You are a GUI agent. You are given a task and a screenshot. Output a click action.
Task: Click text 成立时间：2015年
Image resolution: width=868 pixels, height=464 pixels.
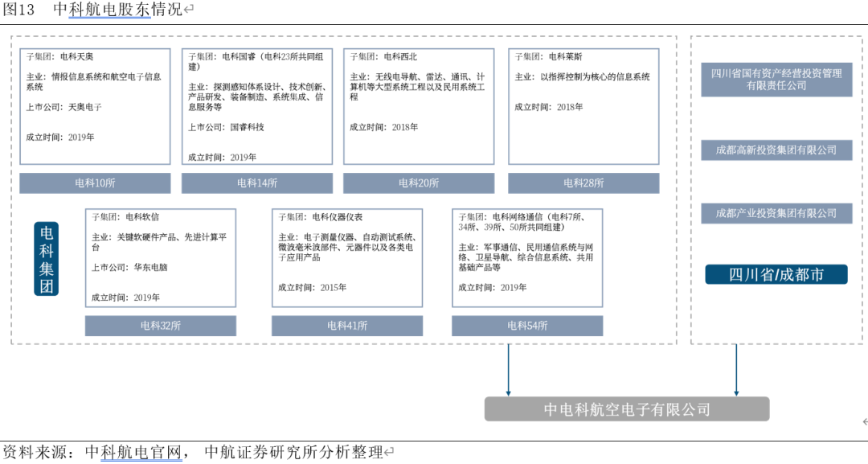click(312, 287)
